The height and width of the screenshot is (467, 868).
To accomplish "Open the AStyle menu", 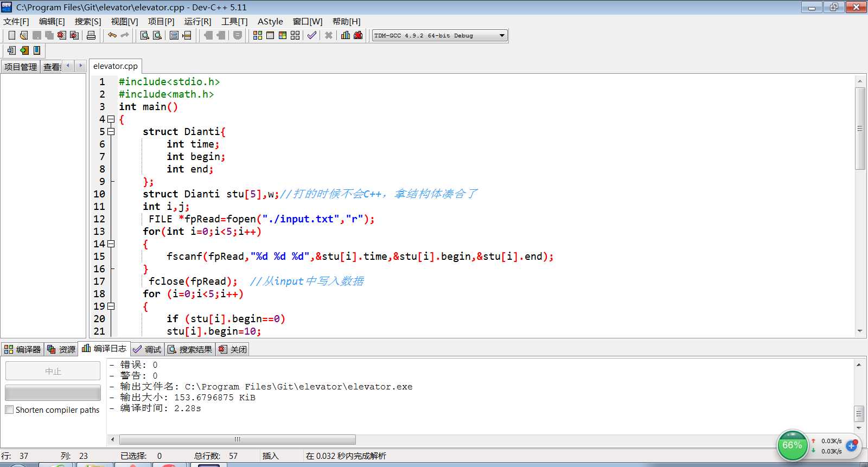I will coord(270,22).
